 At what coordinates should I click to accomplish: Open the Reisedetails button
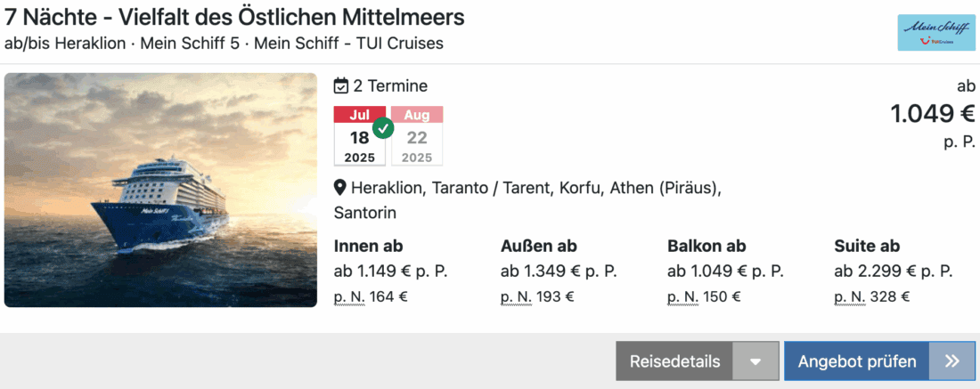[674, 361]
